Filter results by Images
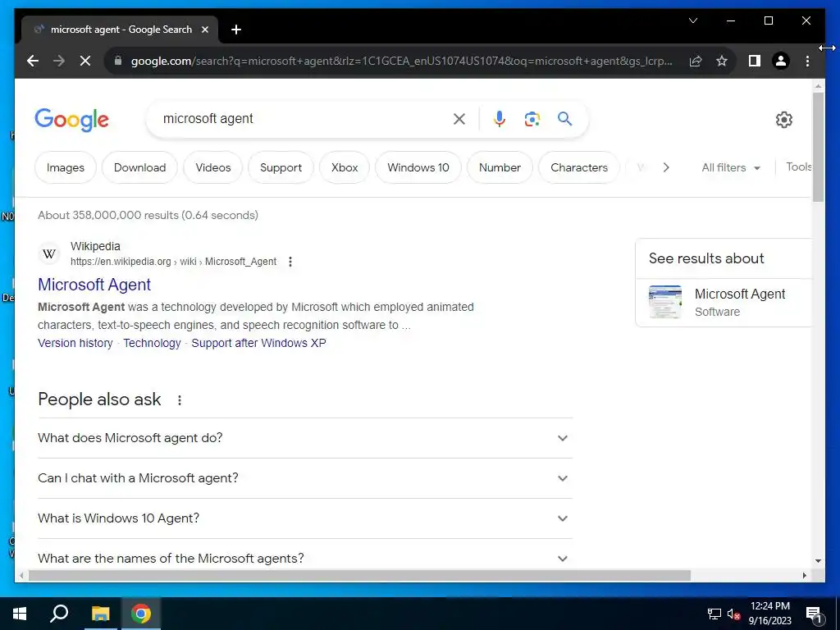840x630 pixels. pyautogui.click(x=66, y=167)
